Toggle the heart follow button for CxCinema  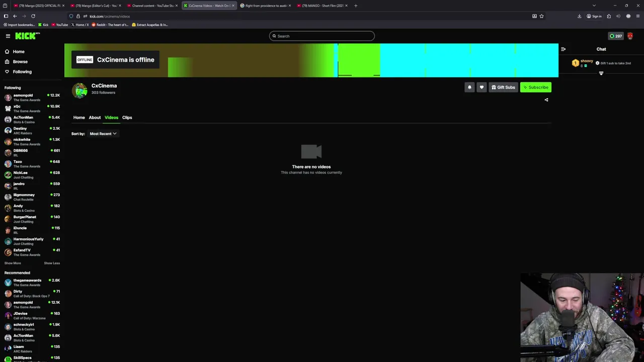481,87
